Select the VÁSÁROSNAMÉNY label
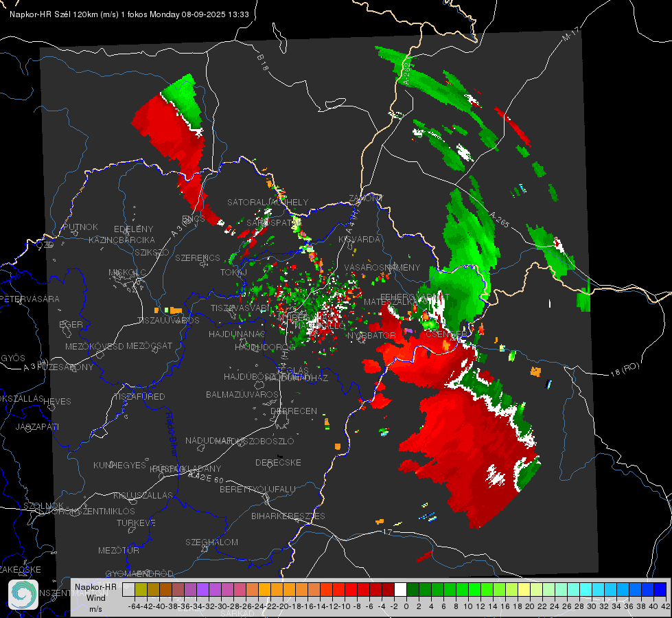Image resolution: width=672 pixels, height=618 pixels. pos(382,267)
